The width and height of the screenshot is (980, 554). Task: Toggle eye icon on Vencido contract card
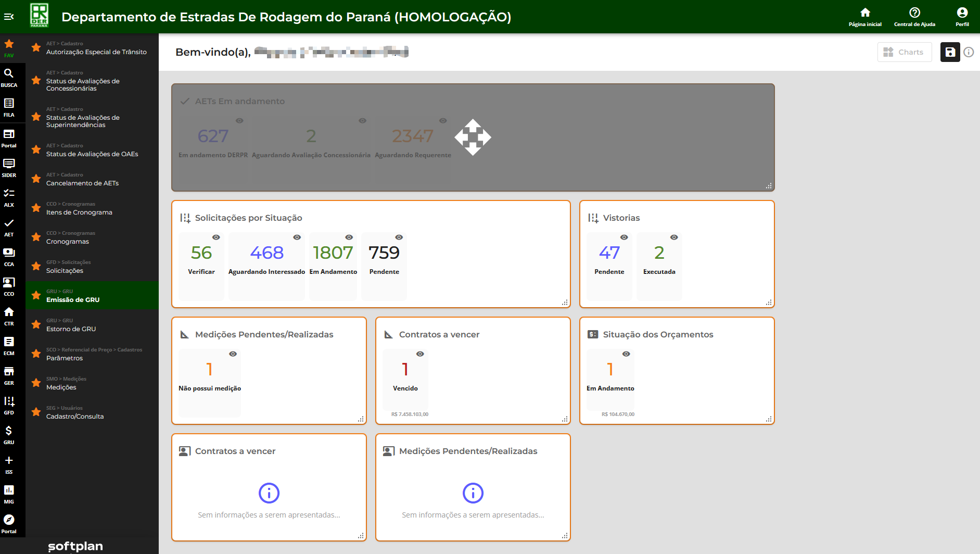(x=420, y=354)
